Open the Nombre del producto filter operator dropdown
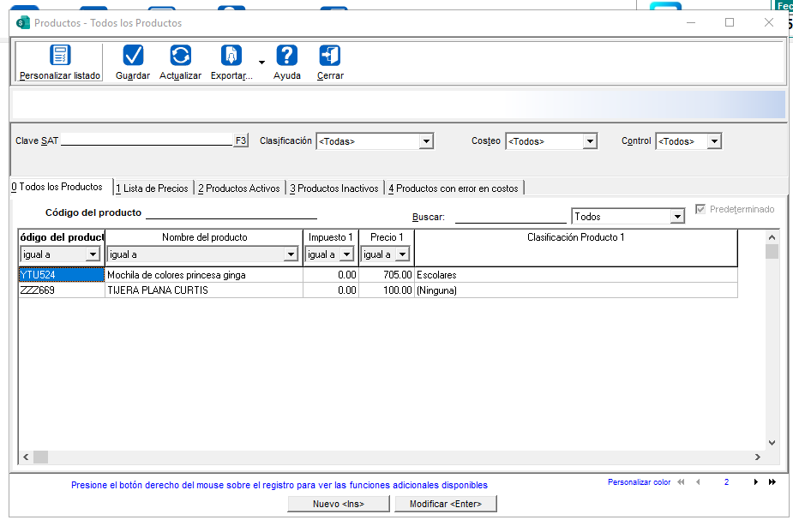 click(291, 254)
